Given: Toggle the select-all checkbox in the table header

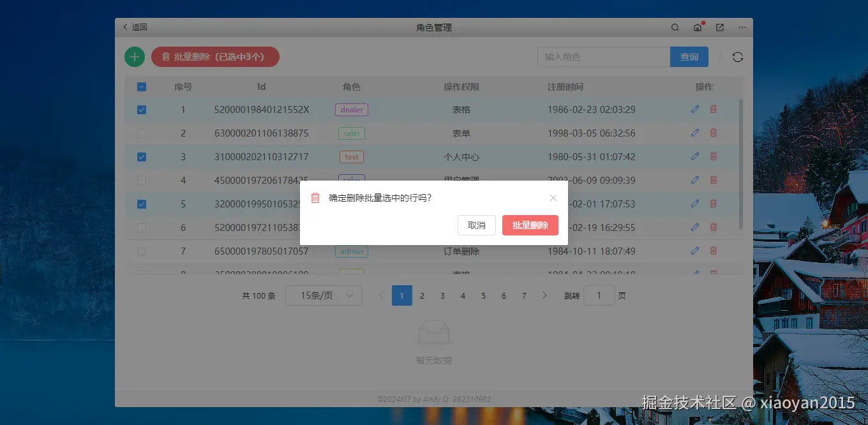Looking at the screenshot, I should (x=141, y=86).
